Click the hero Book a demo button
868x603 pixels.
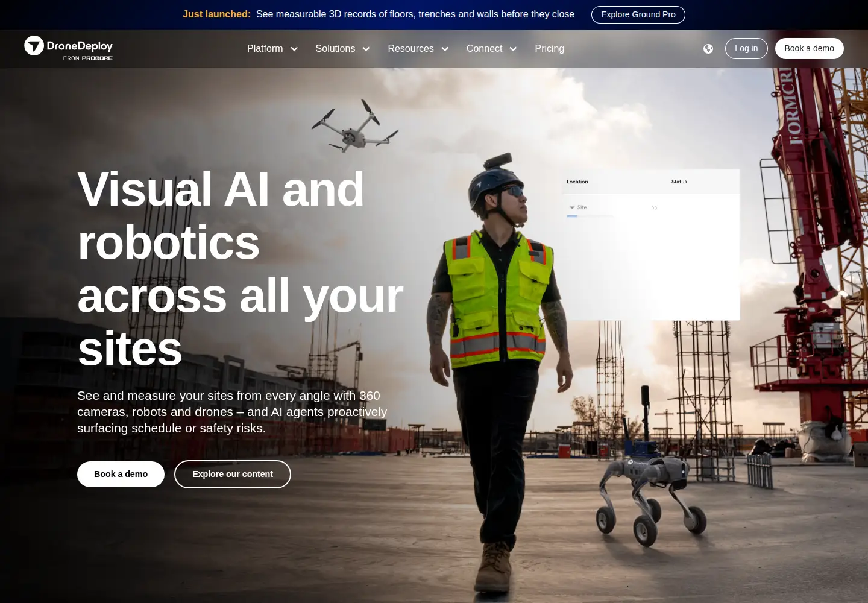tap(121, 474)
